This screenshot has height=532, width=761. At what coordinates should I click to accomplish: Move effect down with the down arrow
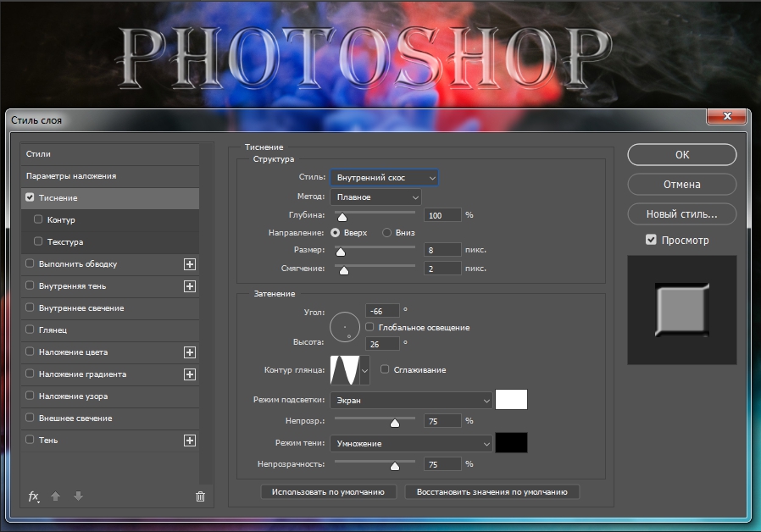[x=78, y=496]
